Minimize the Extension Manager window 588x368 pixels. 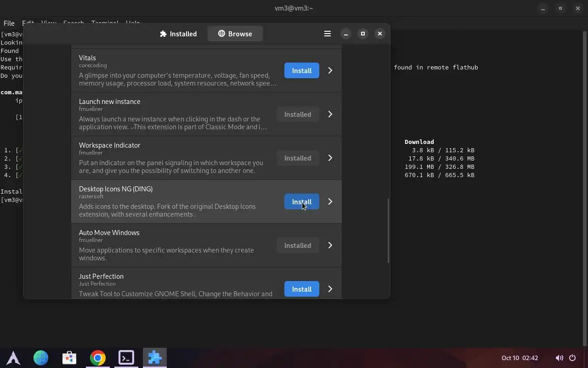[x=346, y=34]
